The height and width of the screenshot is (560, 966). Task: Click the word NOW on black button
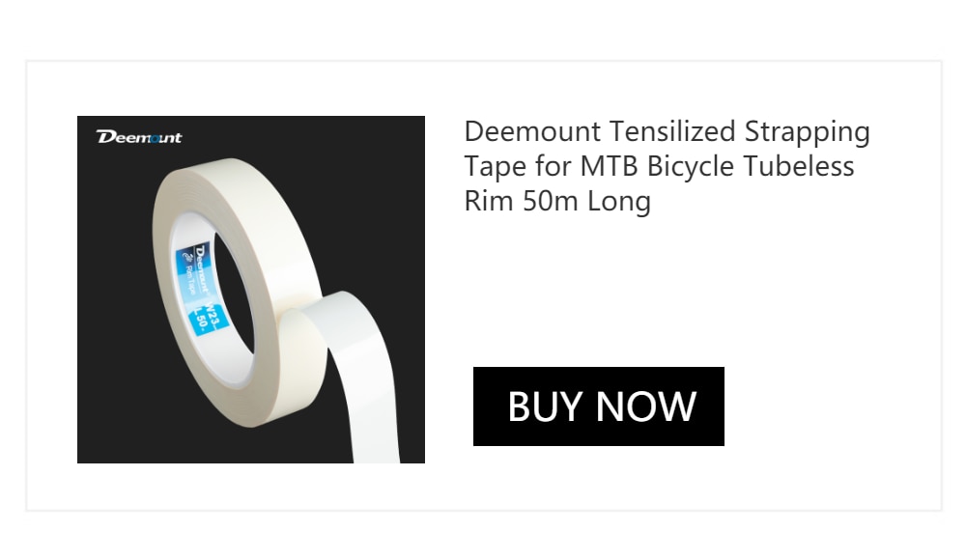[646, 406]
